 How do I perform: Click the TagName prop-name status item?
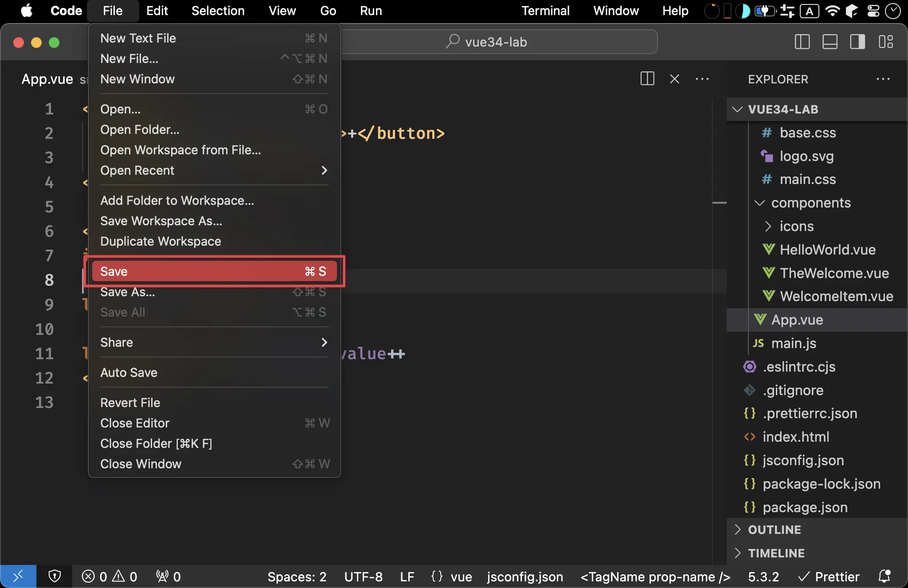tap(655, 576)
